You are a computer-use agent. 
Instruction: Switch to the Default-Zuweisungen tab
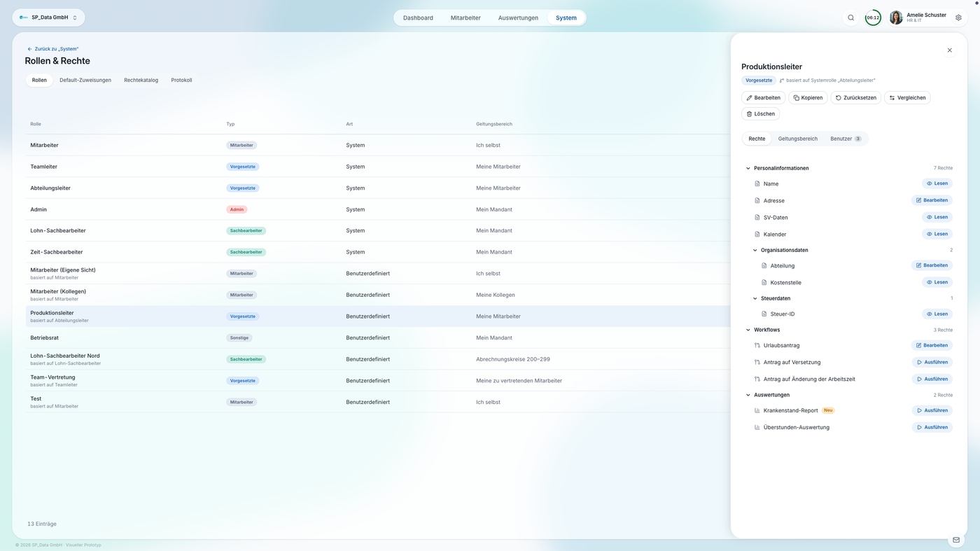[x=85, y=80]
